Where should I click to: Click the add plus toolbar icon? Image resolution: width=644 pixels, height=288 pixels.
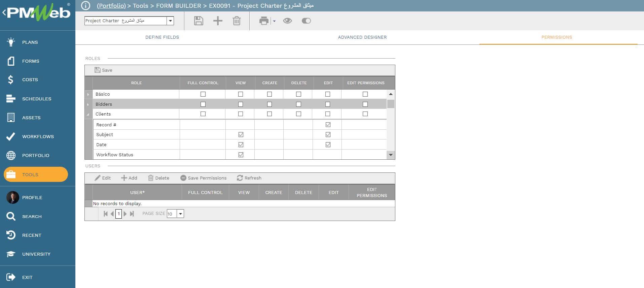(x=218, y=21)
